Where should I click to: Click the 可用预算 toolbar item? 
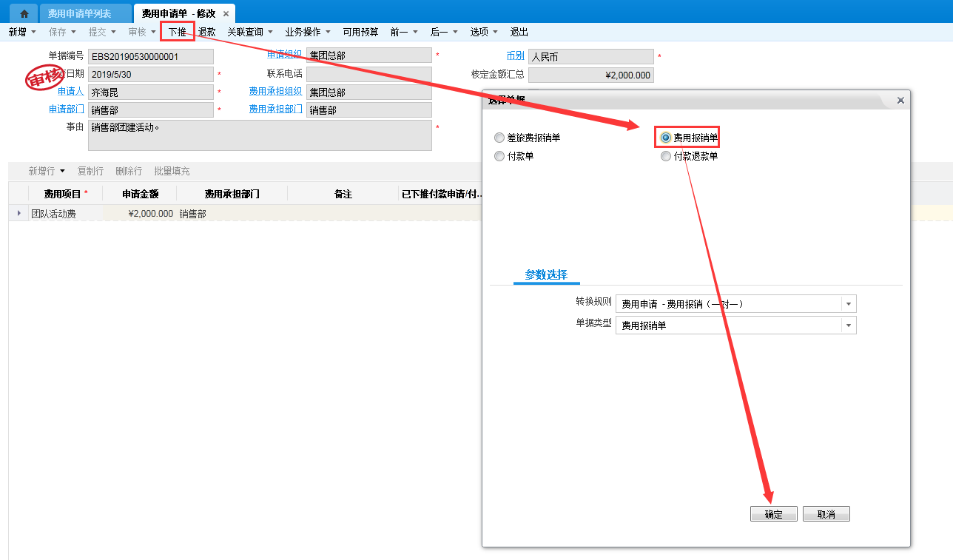click(x=360, y=32)
